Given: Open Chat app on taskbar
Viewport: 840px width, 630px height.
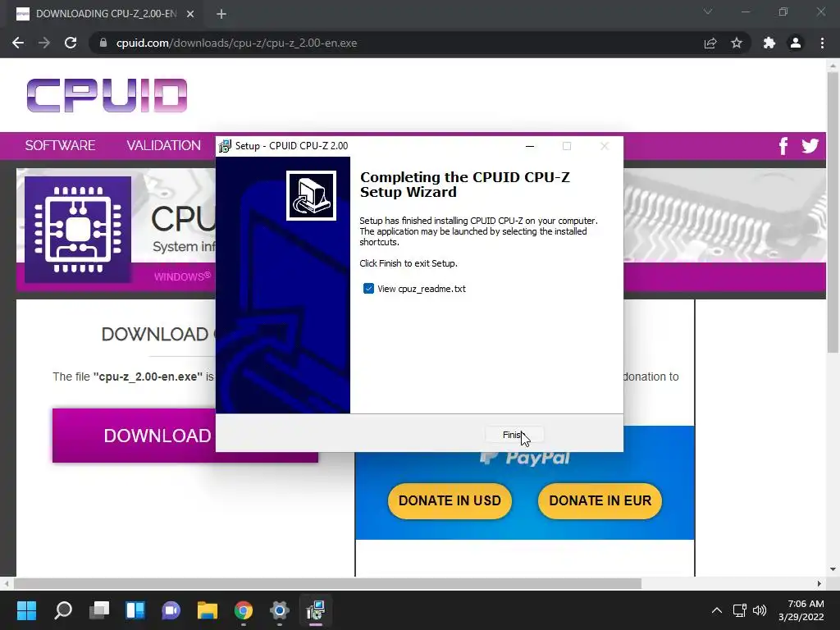Looking at the screenshot, I should [171, 610].
